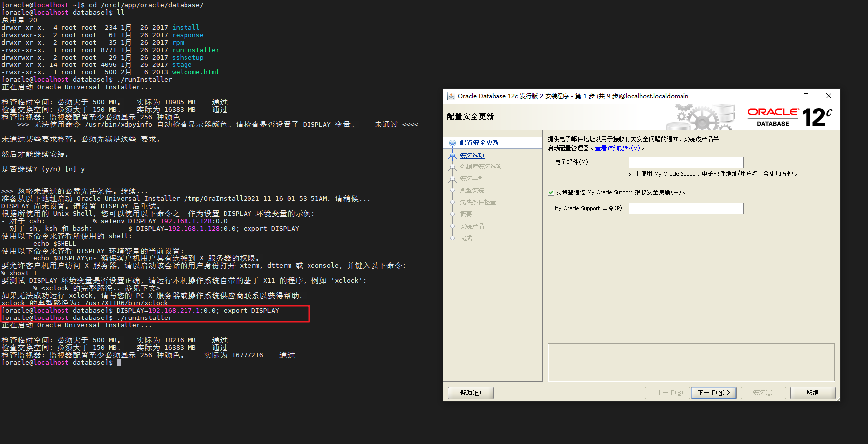Select the 数据库安装选项 step
Viewport: 868px width, 444px height.
pyautogui.click(x=481, y=167)
